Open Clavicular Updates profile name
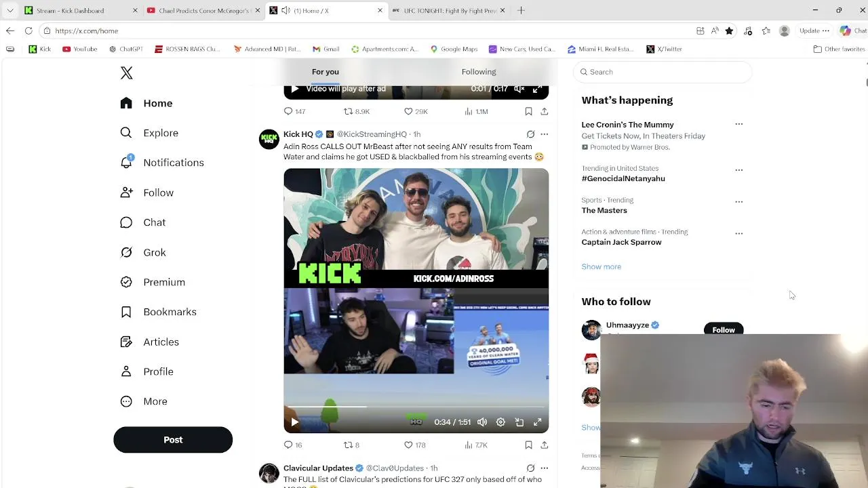868x488 pixels. coord(318,468)
